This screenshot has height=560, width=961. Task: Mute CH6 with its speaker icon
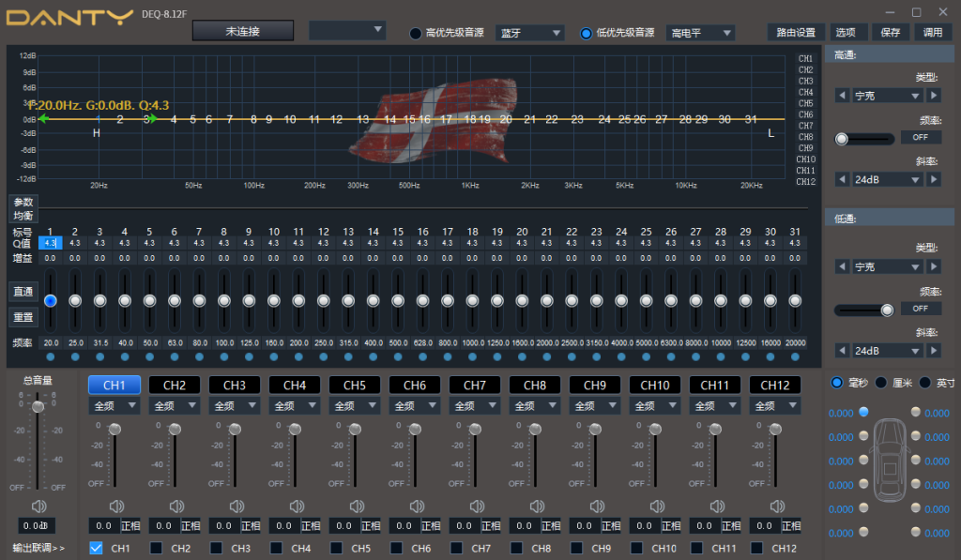(x=417, y=507)
